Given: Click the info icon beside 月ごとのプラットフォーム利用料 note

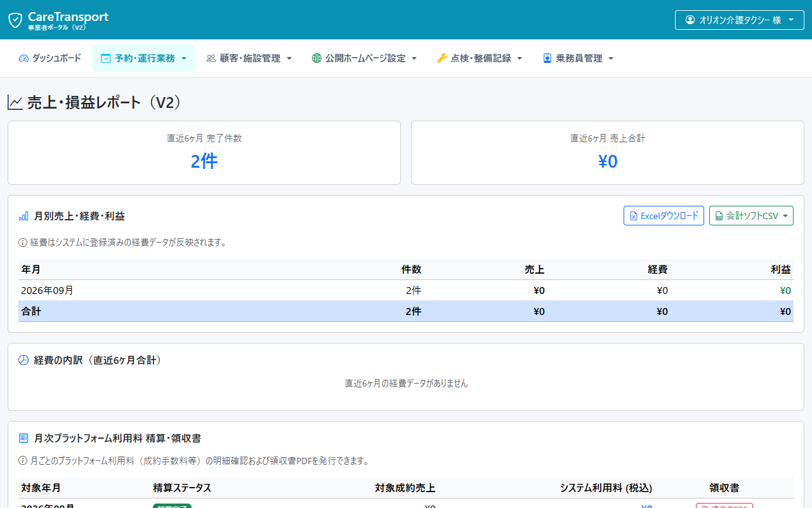Looking at the screenshot, I should [23, 461].
